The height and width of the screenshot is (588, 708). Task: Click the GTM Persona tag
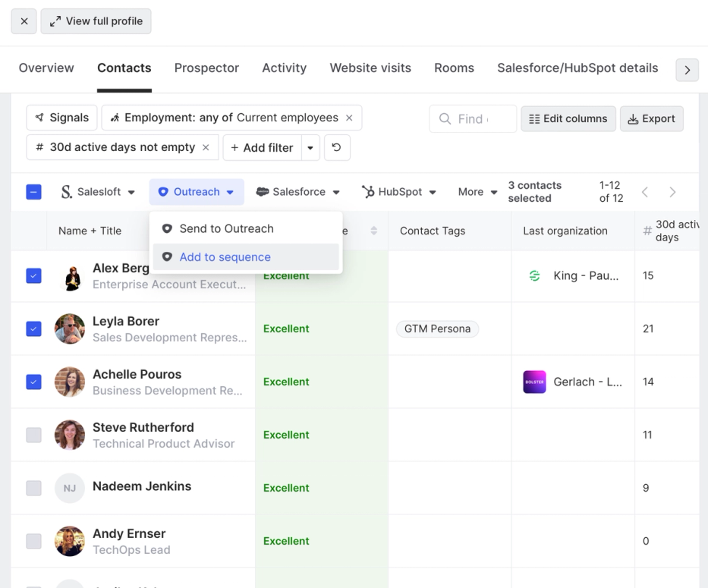(x=438, y=329)
